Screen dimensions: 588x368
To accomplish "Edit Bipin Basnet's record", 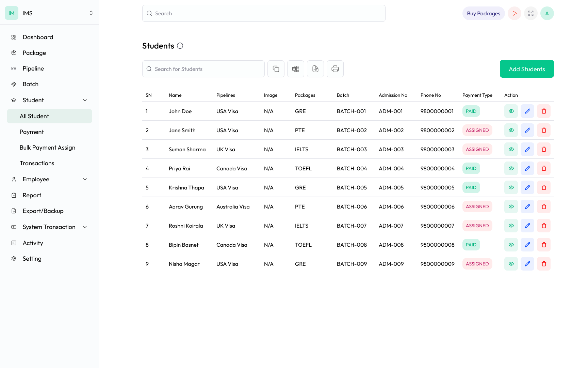I will 527,245.
